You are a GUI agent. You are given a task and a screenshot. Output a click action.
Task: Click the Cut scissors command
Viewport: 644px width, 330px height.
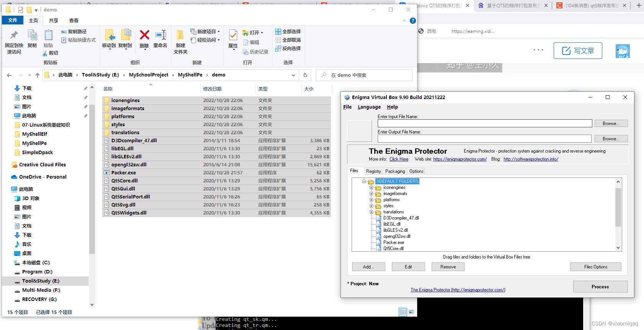tap(51, 53)
